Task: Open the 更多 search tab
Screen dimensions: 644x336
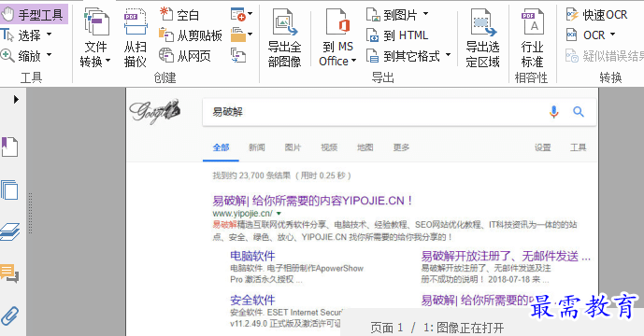Action: [401, 147]
